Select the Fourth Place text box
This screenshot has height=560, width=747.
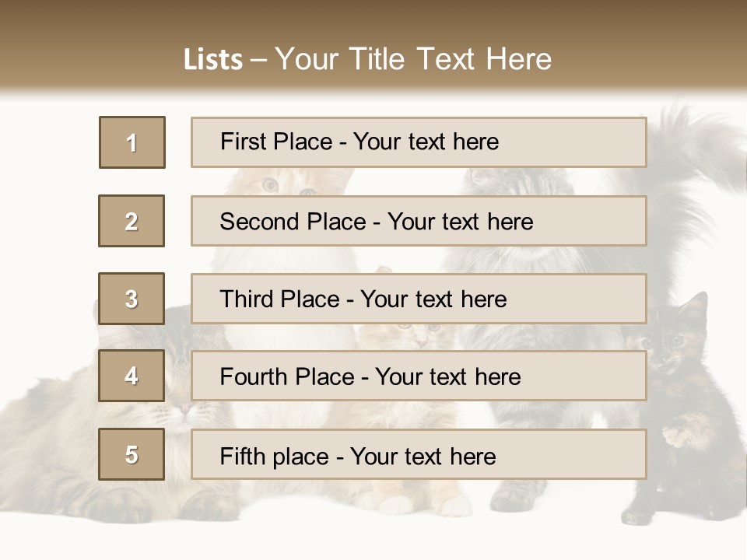419,376
